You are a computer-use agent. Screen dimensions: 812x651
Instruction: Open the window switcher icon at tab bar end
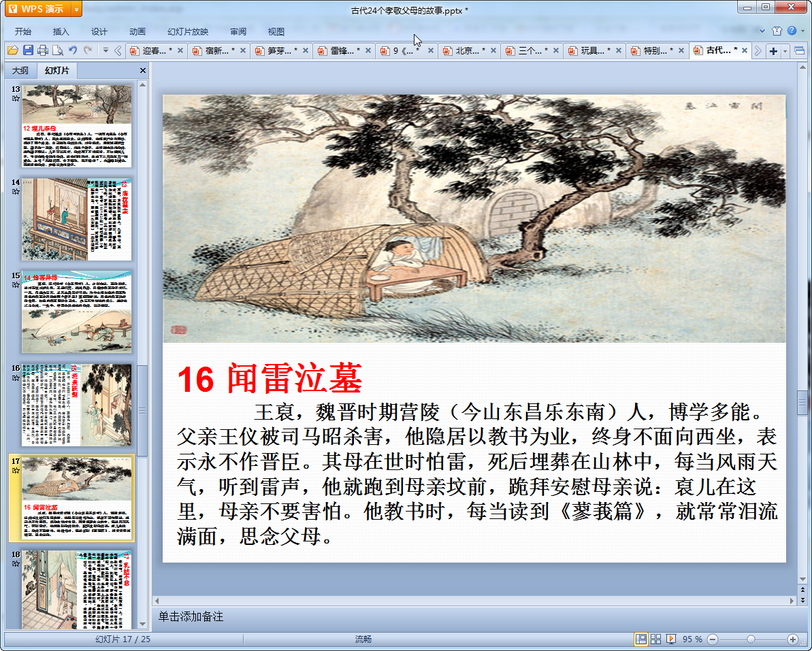[800, 51]
